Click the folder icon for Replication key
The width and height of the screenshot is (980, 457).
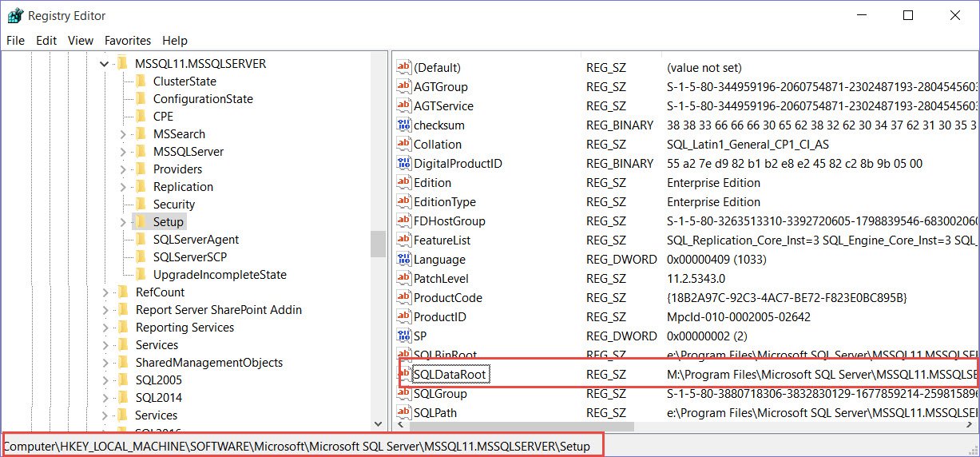click(141, 187)
